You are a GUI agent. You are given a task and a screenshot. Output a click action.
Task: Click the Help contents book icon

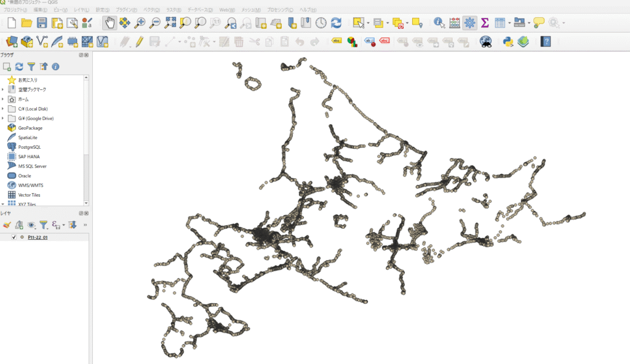coord(545,41)
